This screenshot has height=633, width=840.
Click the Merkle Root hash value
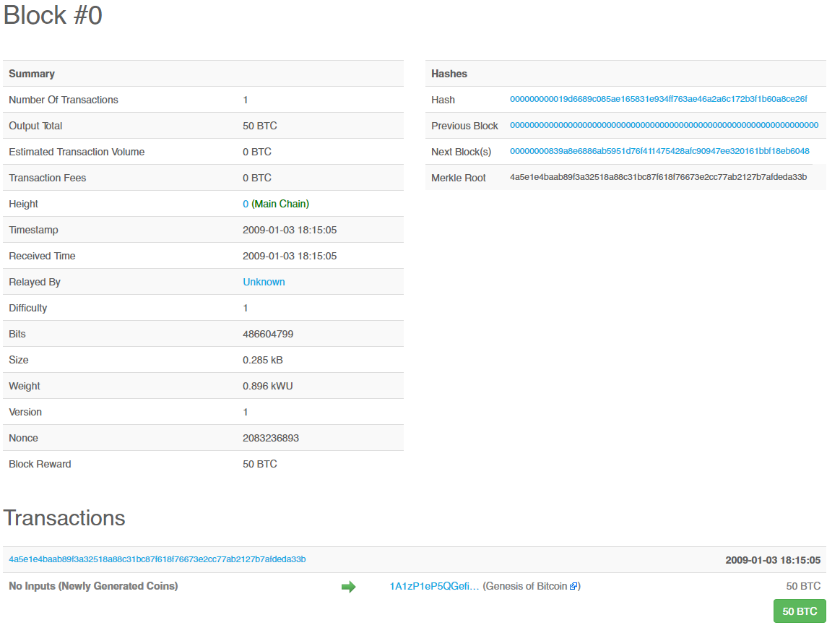(x=658, y=177)
